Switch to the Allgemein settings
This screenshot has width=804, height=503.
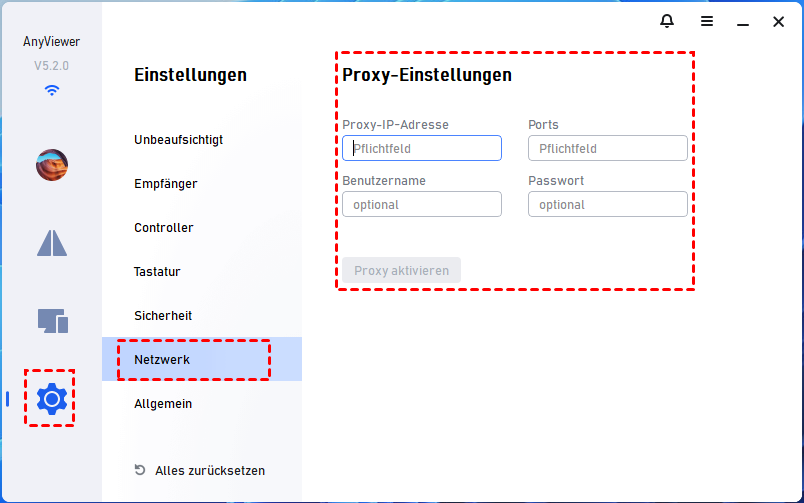pyautogui.click(x=163, y=404)
